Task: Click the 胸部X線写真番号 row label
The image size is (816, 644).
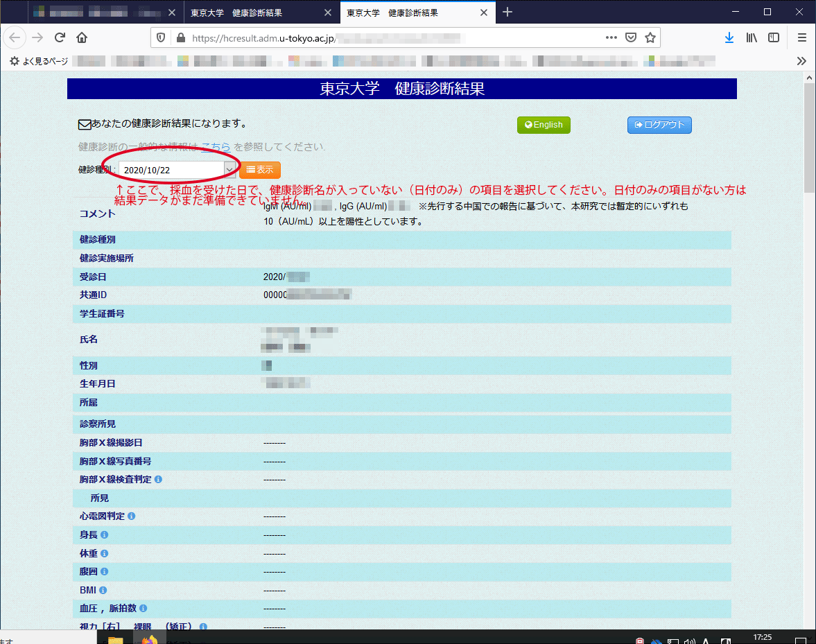Action: (x=116, y=462)
